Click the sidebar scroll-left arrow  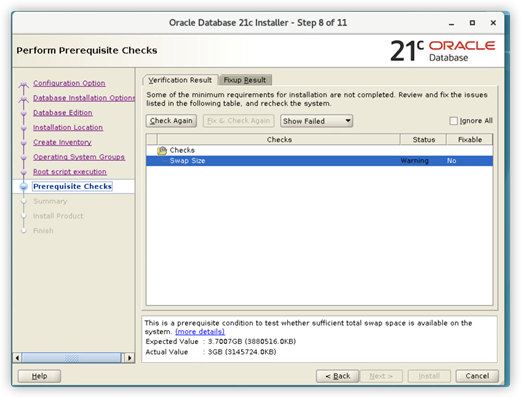click(x=17, y=358)
